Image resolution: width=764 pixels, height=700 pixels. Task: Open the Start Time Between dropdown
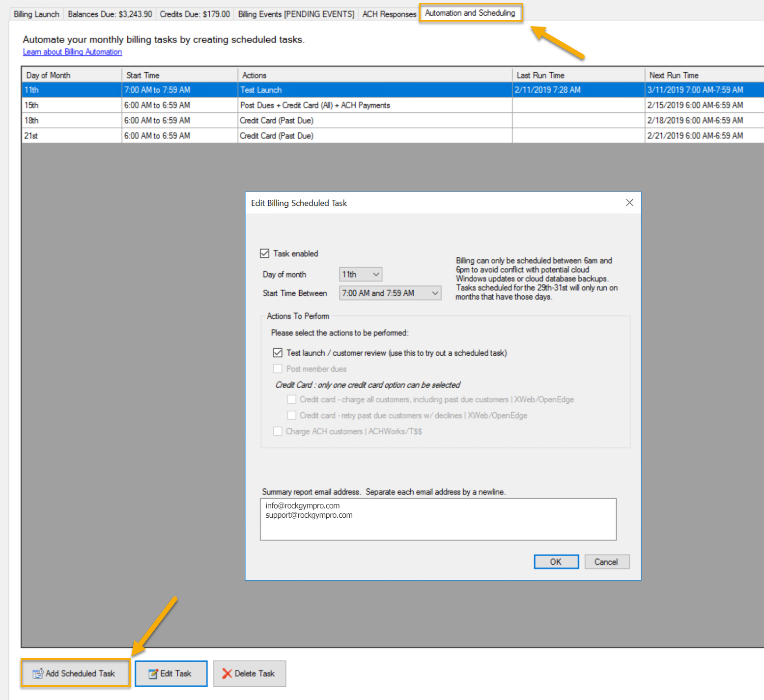(x=390, y=293)
